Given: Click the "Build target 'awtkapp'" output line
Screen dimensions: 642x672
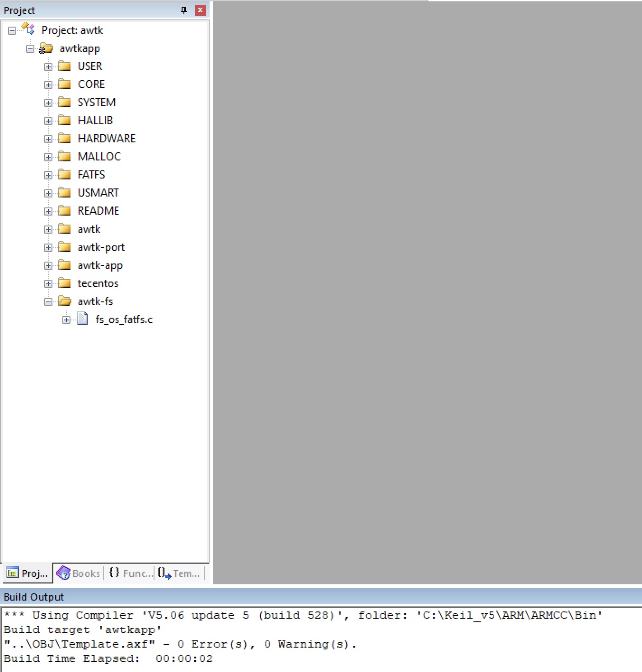Looking at the screenshot, I should (83, 630).
